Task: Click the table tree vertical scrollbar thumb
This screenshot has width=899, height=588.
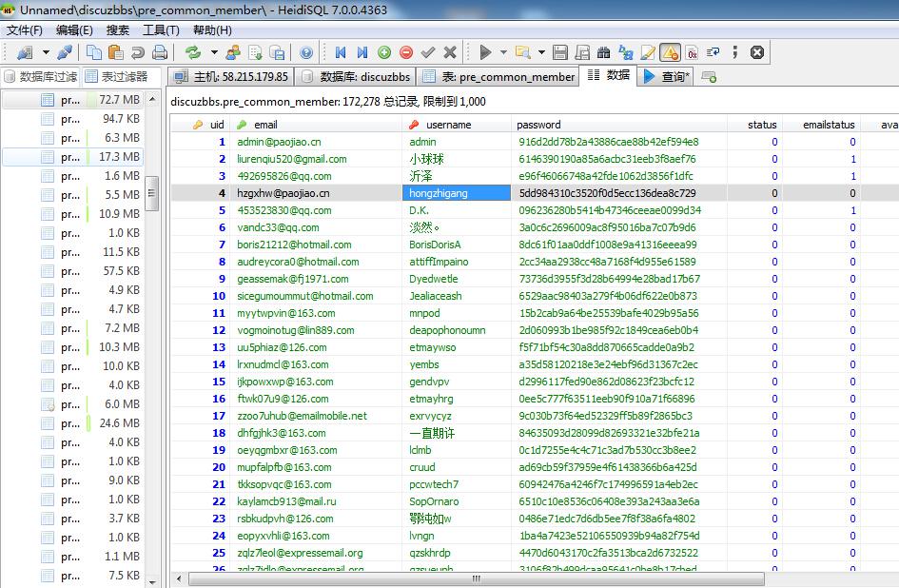Action: 152,193
